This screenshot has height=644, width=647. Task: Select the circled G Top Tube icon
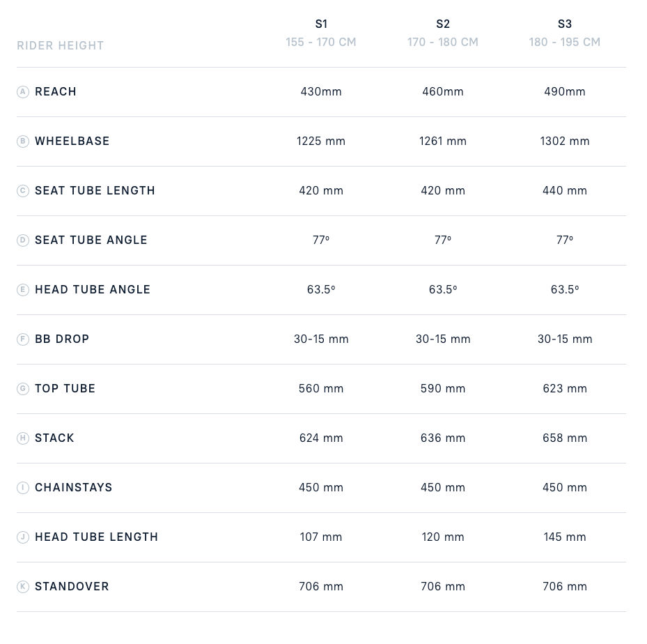(x=23, y=389)
